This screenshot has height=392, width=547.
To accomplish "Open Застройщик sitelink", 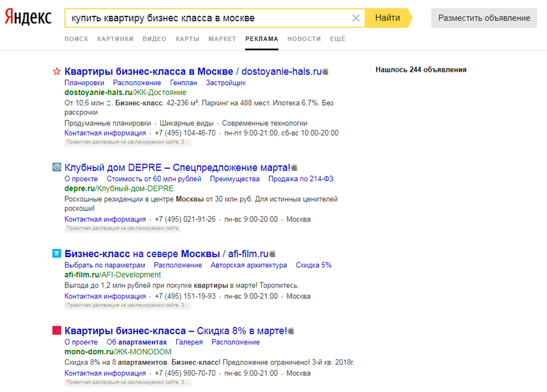I will pyautogui.click(x=225, y=83).
